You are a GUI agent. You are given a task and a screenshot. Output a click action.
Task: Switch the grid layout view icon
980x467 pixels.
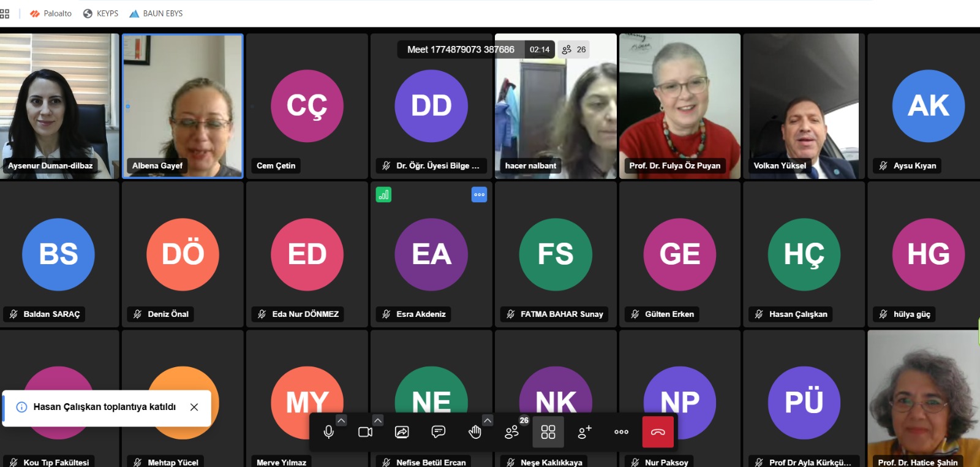pyautogui.click(x=548, y=432)
